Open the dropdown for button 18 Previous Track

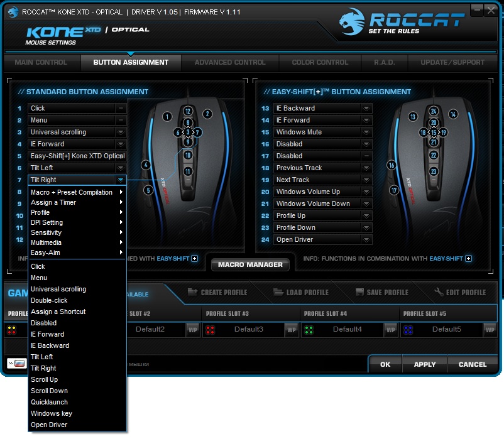click(x=366, y=168)
